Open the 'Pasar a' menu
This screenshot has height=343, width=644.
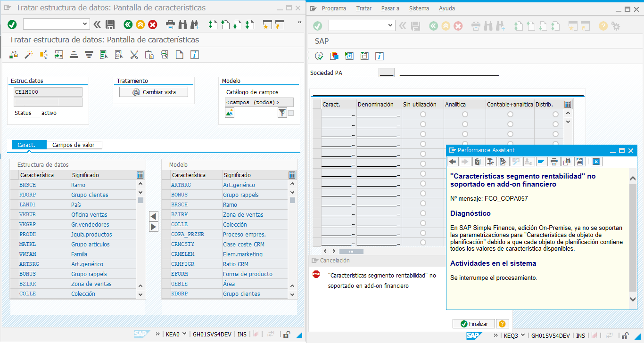point(390,8)
